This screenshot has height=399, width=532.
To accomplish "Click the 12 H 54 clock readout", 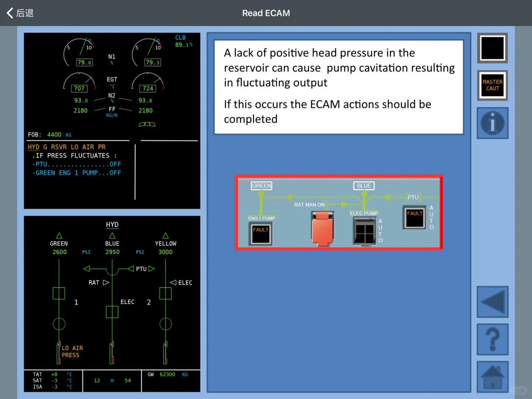I will [112, 381].
